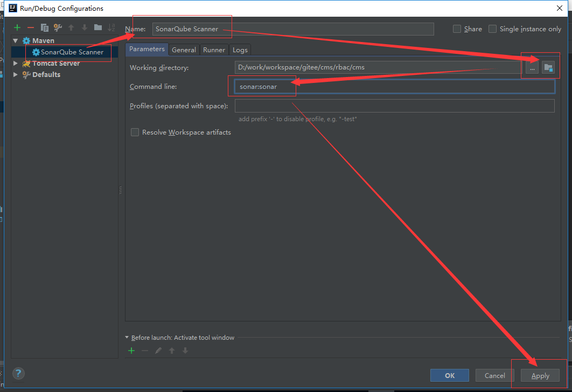Open the edit defaults wrench icon
Image resolution: width=572 pixels, height=392 pixels.
point(58,27)
